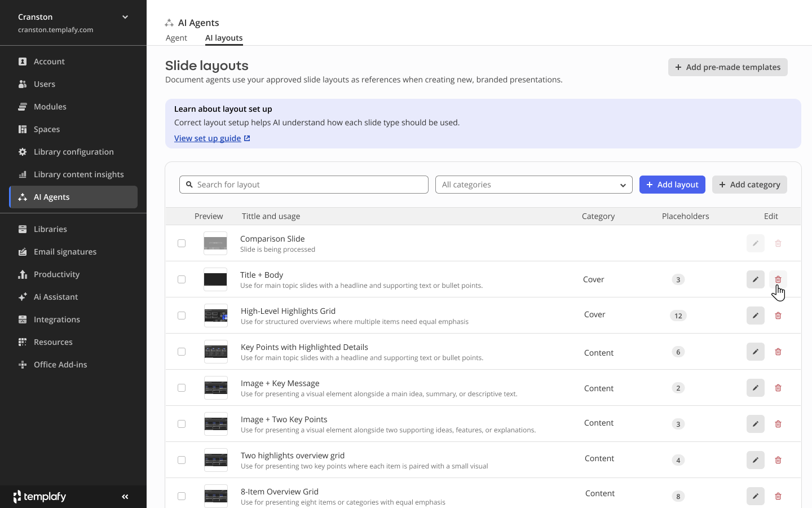Delete Key Points with Highlighted Details layout
812x508 pixels.
click(778, 352)
